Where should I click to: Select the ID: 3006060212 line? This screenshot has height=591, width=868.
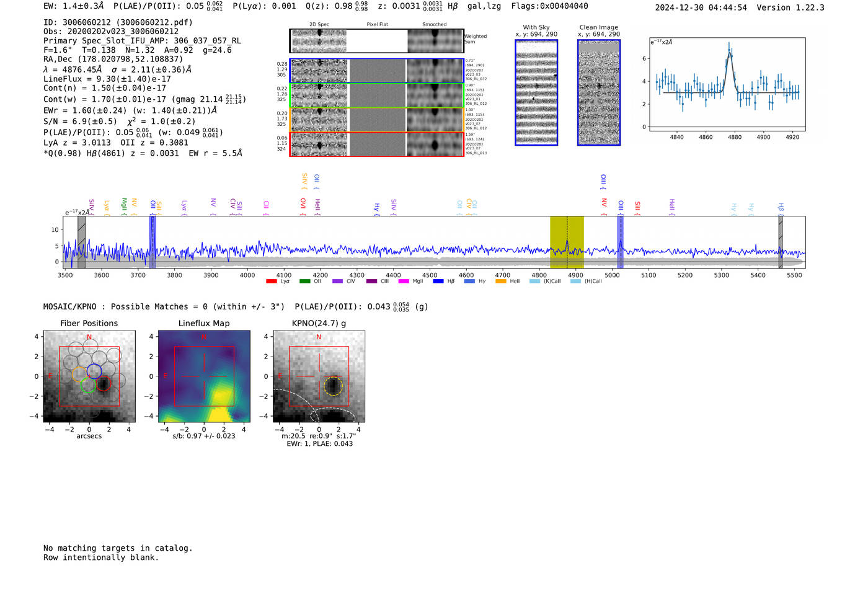[118, 22]
